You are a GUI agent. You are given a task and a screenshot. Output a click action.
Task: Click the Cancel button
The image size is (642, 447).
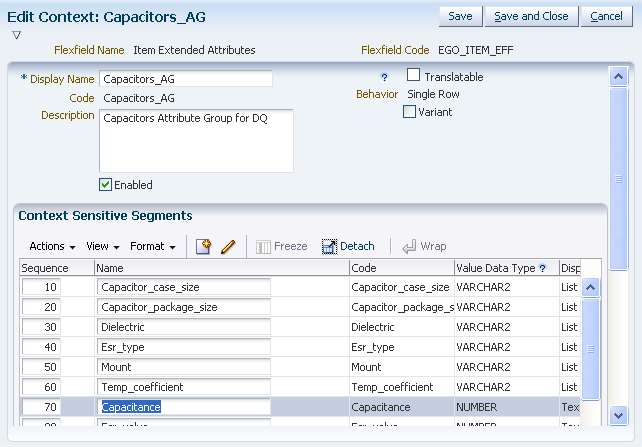coord(606,16)
